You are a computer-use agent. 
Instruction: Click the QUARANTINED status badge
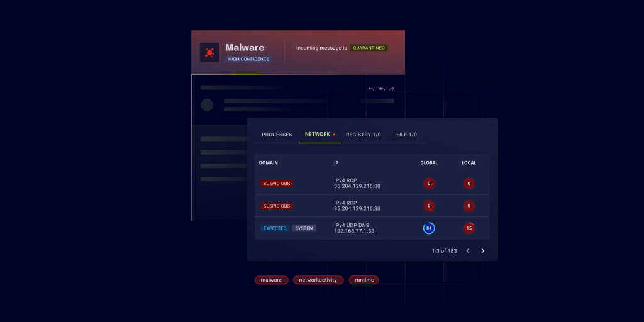coord(369,48)
